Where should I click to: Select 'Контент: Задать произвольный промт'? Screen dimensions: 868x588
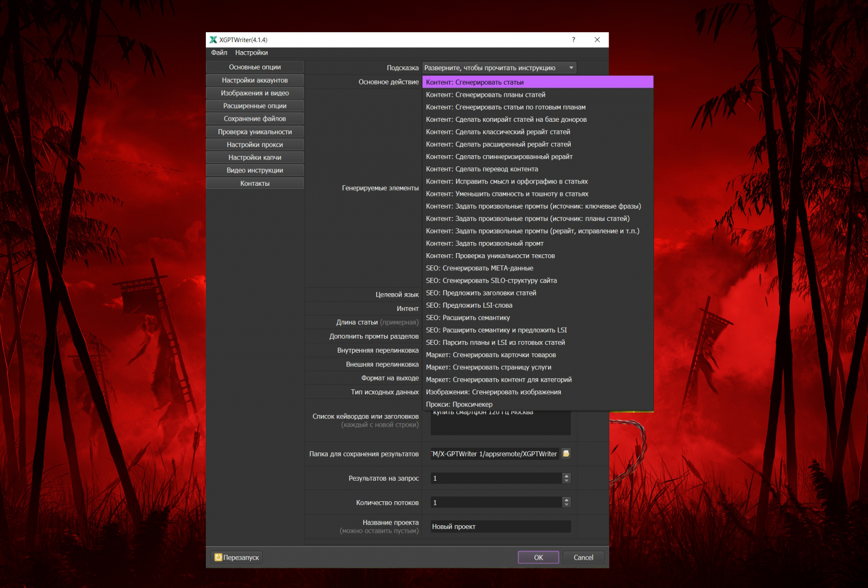tap(538, 243)
